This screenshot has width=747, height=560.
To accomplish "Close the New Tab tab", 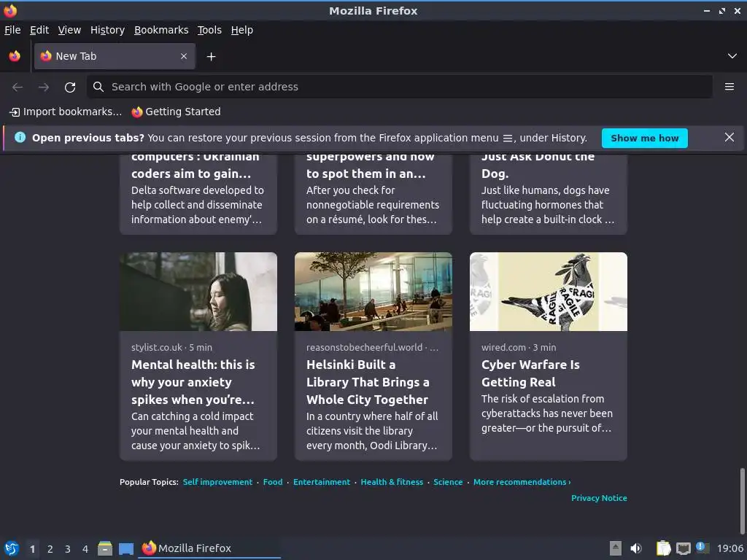I will pos(184,56).
